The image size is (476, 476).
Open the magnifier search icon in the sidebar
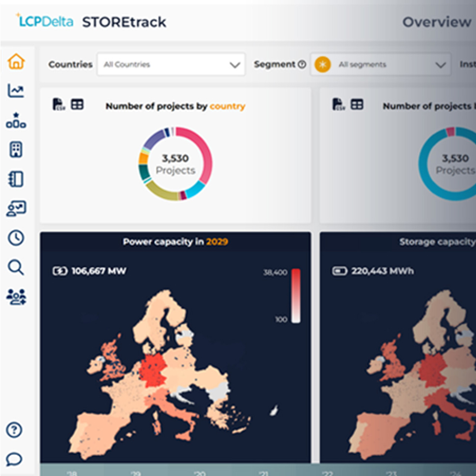pos(16,267)
